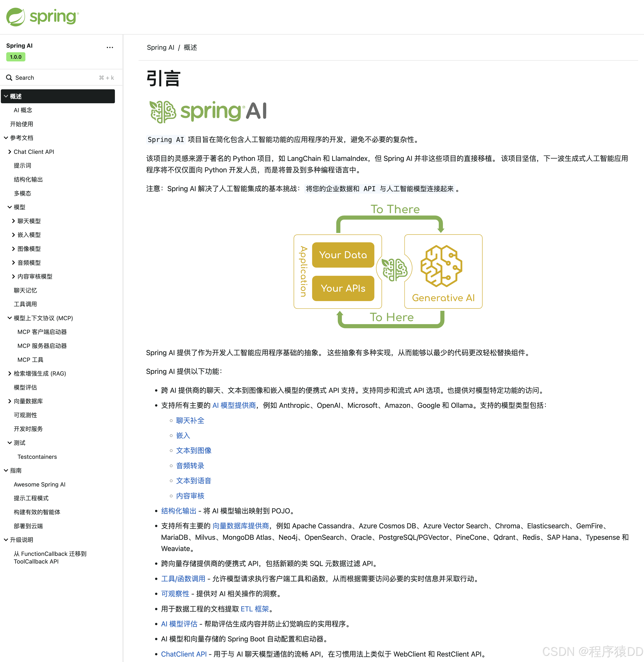The image size is (644, 662).
Task: Collapse the 模型 section chevron
Action: coord(10,207)
